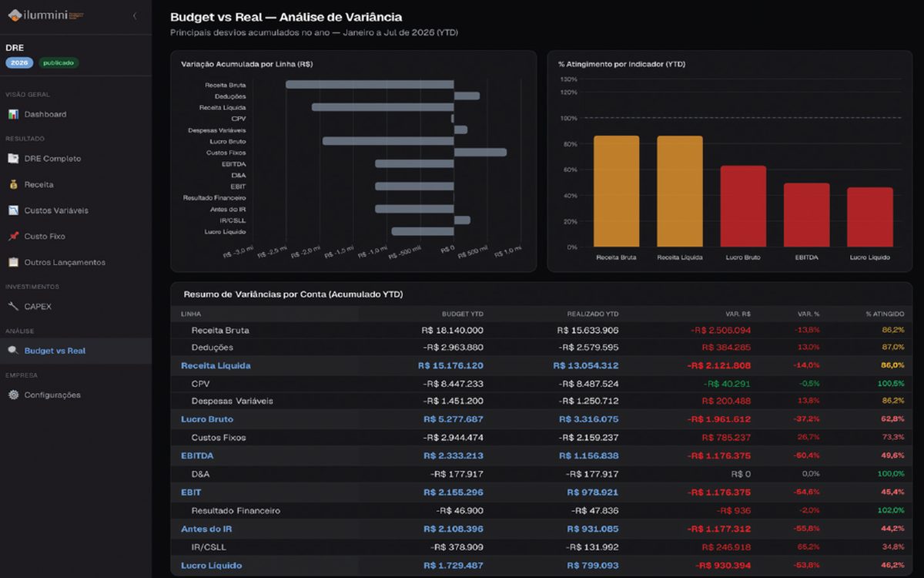Image resolution: width=924 pixels, height=578 pixels.
Task: Click the CAPEX wrench icon
Action: pyautogui.click(x=13, y=307)
